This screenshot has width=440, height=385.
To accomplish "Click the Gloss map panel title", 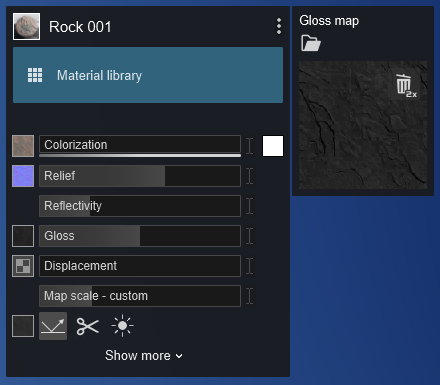I will coord(329,21).
